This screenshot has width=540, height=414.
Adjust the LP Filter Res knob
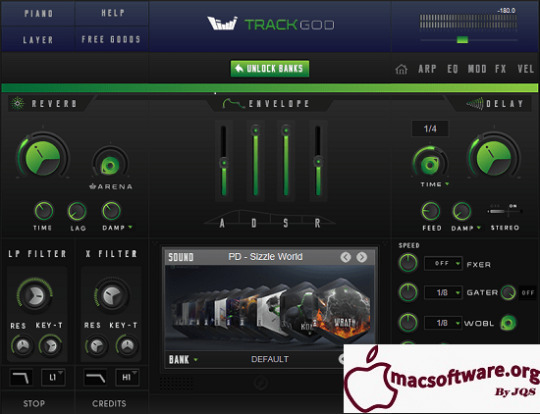click(x=22, y=345)
